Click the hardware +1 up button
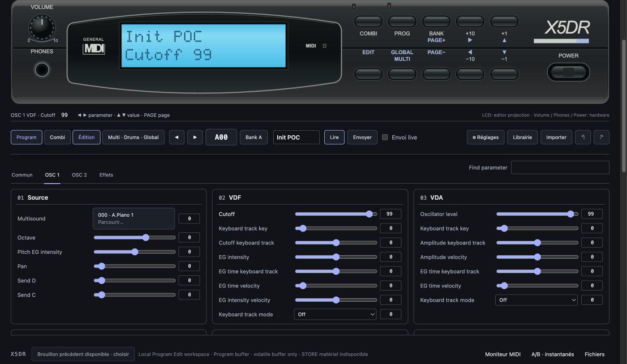This screenshot has width=627, height=364. coord(504,21)
